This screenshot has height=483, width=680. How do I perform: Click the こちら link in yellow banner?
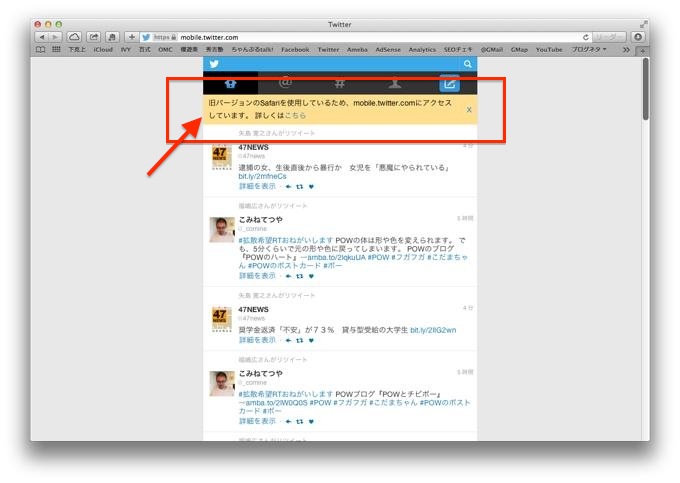coord(295,115)
